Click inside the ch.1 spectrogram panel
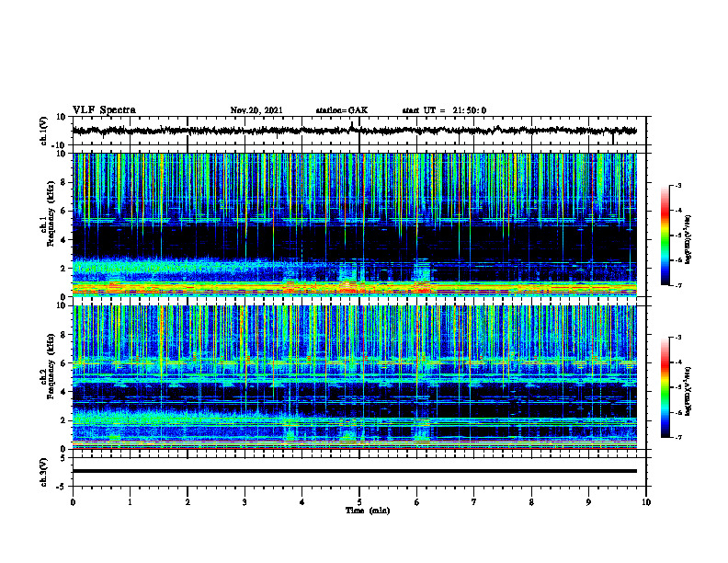The height and width of the screenshot is (563, 728). point(355,224)
